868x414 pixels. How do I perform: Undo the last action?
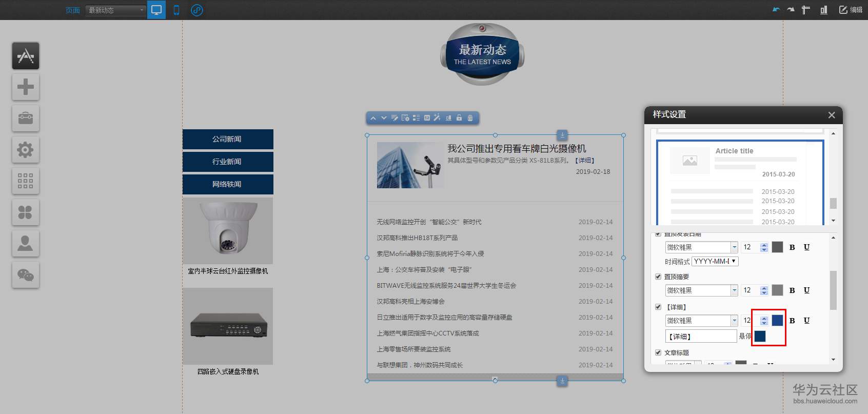coord(776,10)
